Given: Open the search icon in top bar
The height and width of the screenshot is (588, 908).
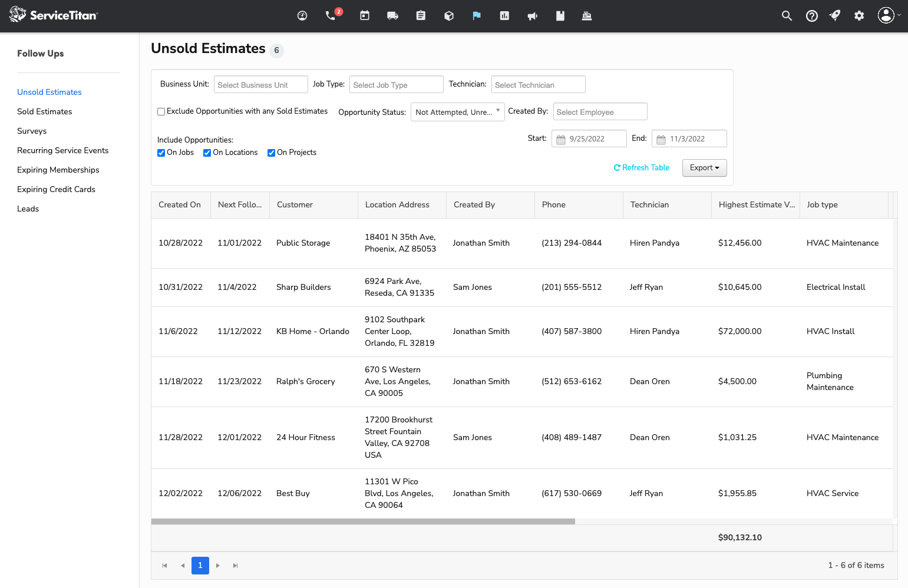Looking at the screenshot, I should [787, 16].
